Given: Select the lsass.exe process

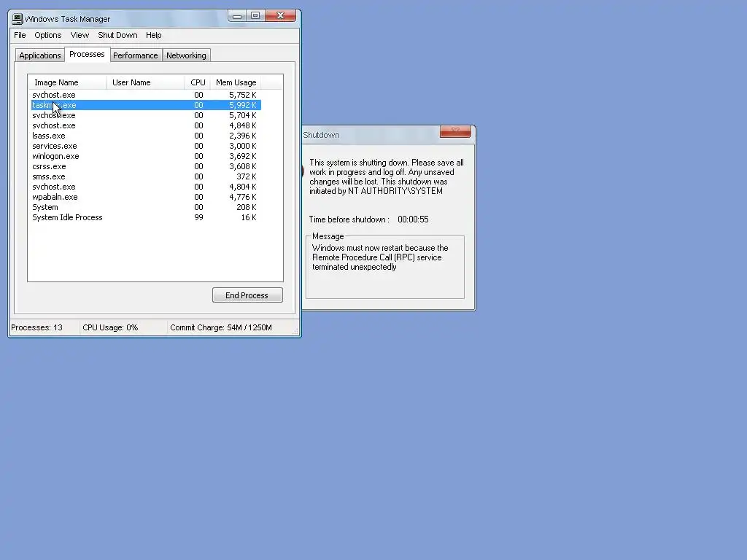Looking at the screenshot, I should (146, 136).
